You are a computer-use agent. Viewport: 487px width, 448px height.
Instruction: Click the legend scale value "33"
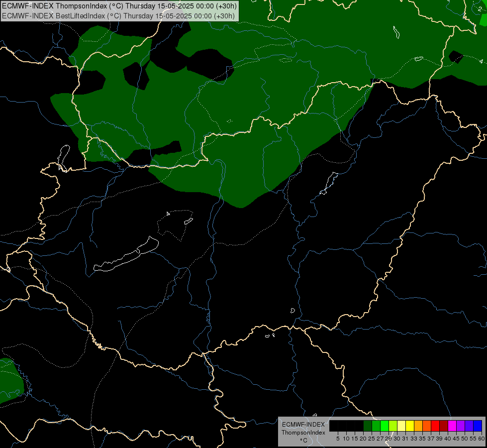[x=414, y=439]
